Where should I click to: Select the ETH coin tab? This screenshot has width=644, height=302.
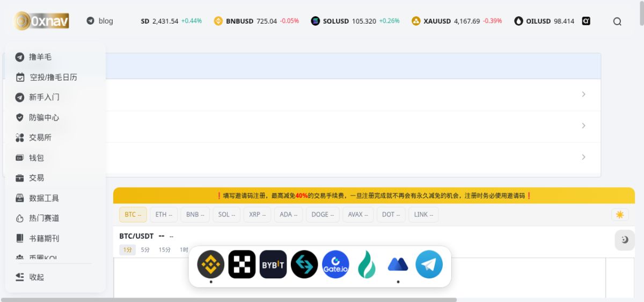[164, 214]
